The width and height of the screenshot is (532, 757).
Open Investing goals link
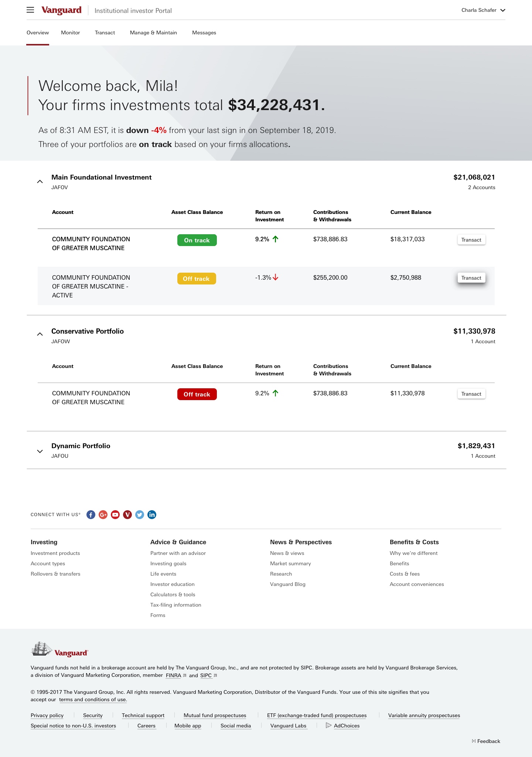[x=168, y=563]
